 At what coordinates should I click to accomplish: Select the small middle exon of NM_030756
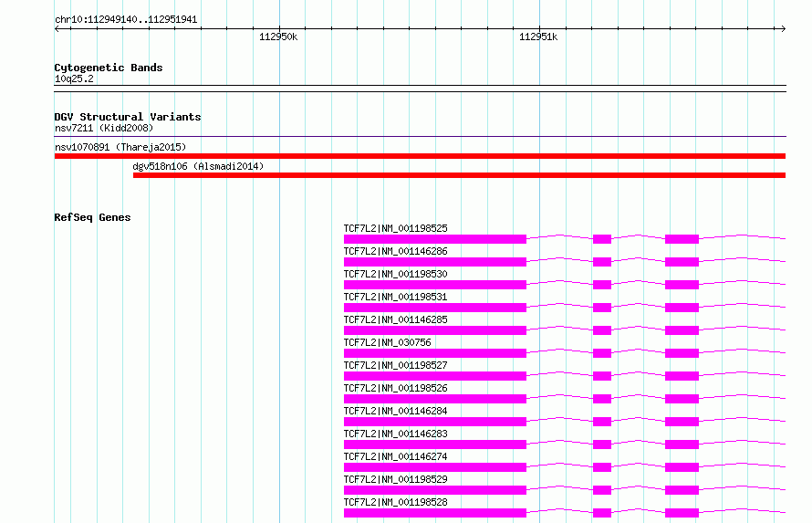coord(602,353)
